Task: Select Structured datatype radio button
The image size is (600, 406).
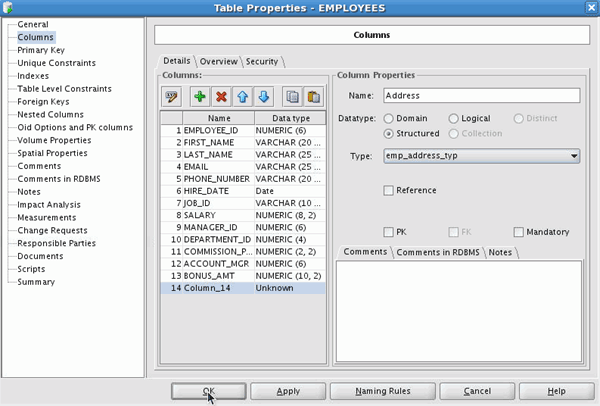Action: point(388,134)
